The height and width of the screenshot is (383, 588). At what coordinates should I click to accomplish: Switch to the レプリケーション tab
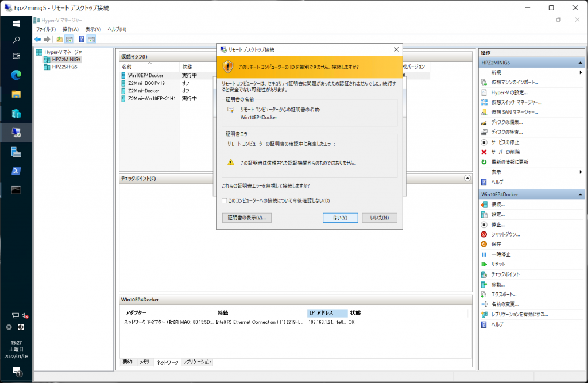coord(198,362)
